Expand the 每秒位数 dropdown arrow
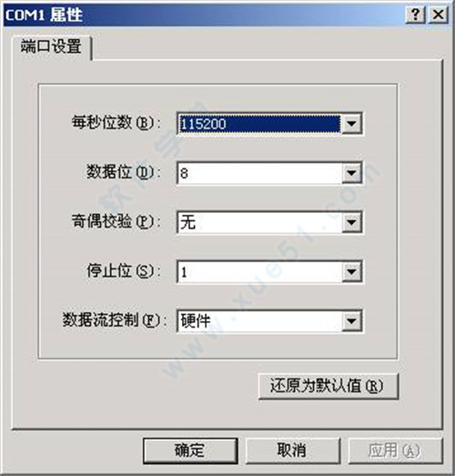Image resolution: width=455 pixels, height=476 pixels. click(351, 124)
